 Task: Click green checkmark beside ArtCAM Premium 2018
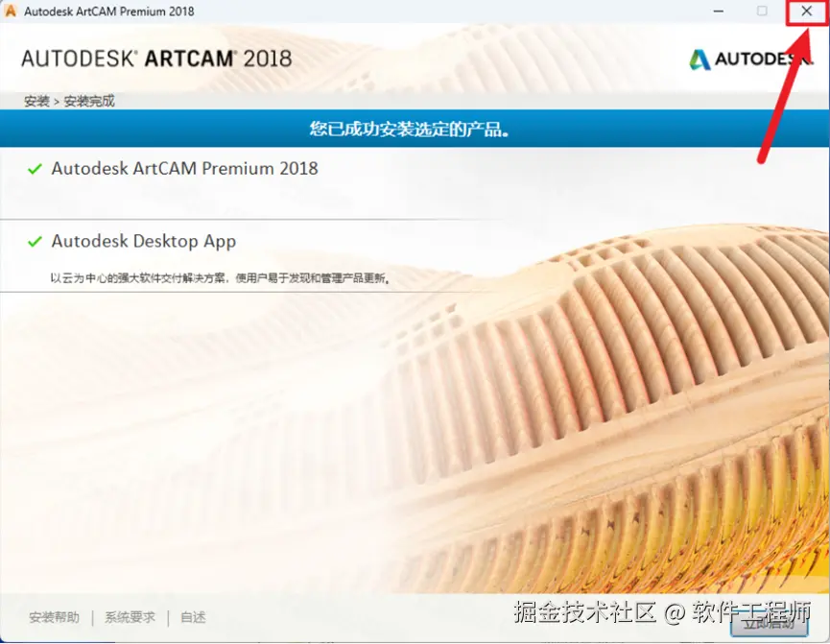tap(35, 169)
